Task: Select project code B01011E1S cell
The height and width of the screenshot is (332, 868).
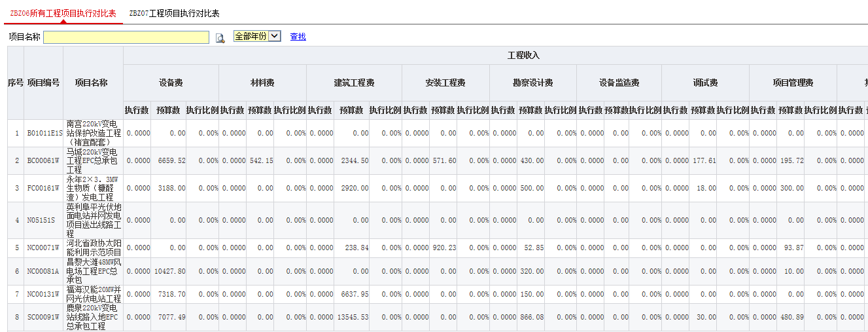Action: [44, 134]
